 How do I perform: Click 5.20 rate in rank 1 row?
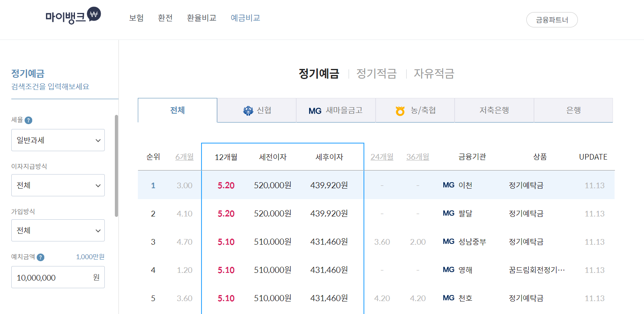[226, 185]
